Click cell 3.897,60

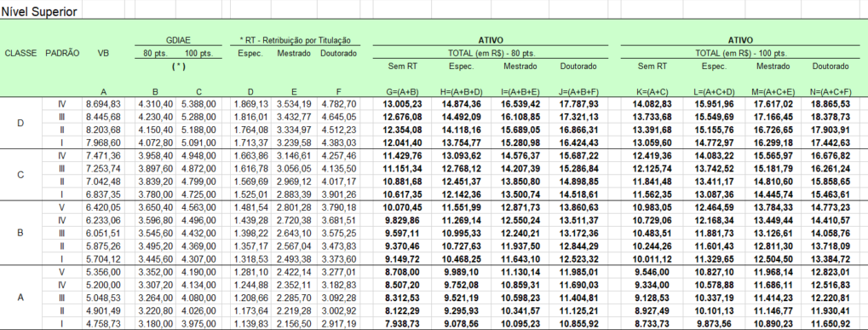(x=156, y=170)
